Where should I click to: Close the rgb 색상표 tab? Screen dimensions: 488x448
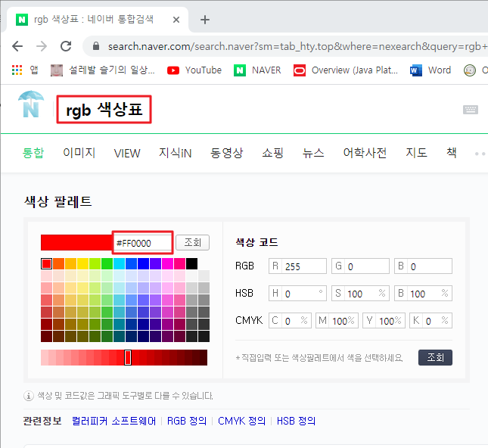(176, 20)
